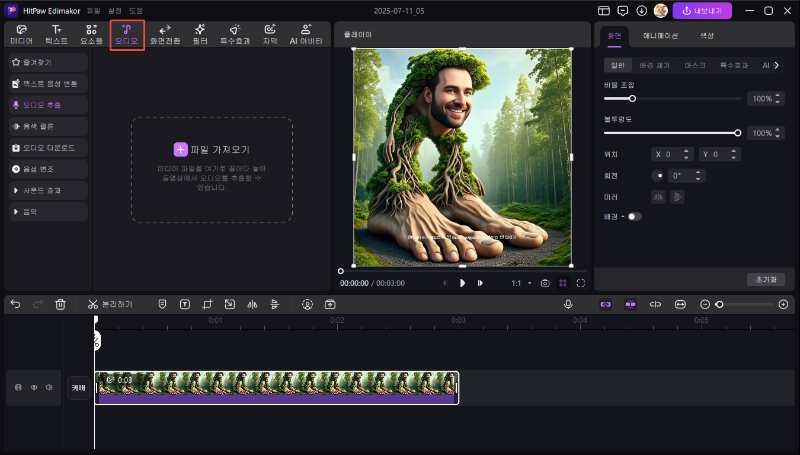800x455 pixels.
Task: Click the Reset button in properties panel
Action: [766, 280]
